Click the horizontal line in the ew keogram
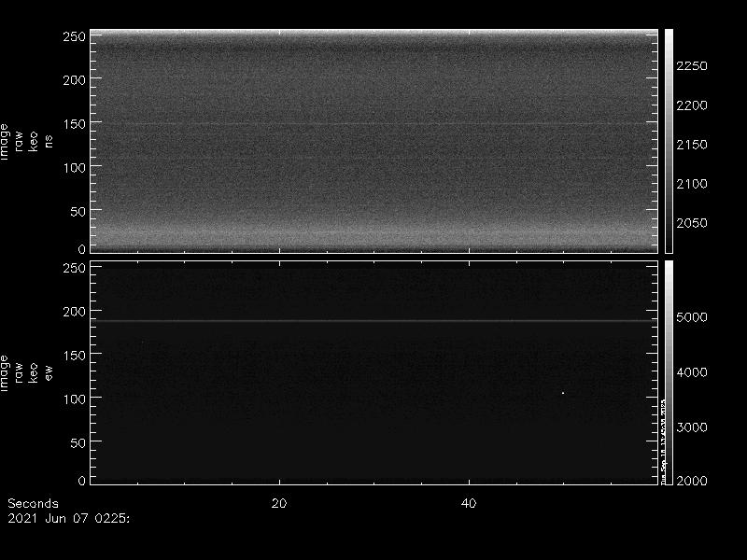The width and height of the screenshot is (747, 560). point(373,321)
